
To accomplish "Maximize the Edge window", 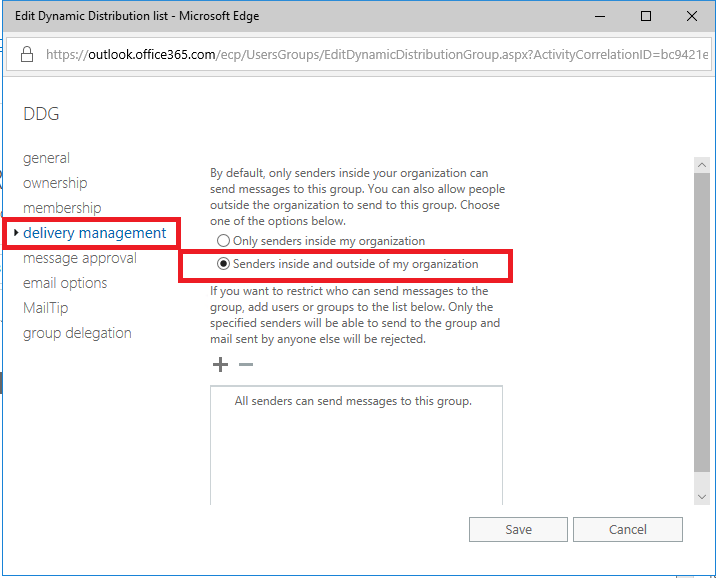I will [x=646, y=16].
